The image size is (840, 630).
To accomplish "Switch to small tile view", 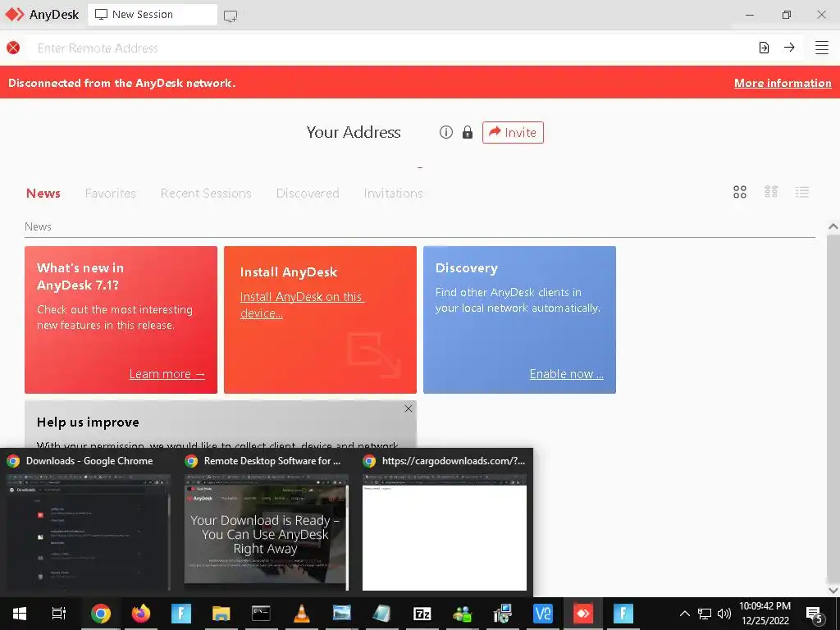I will coord(771,192).
